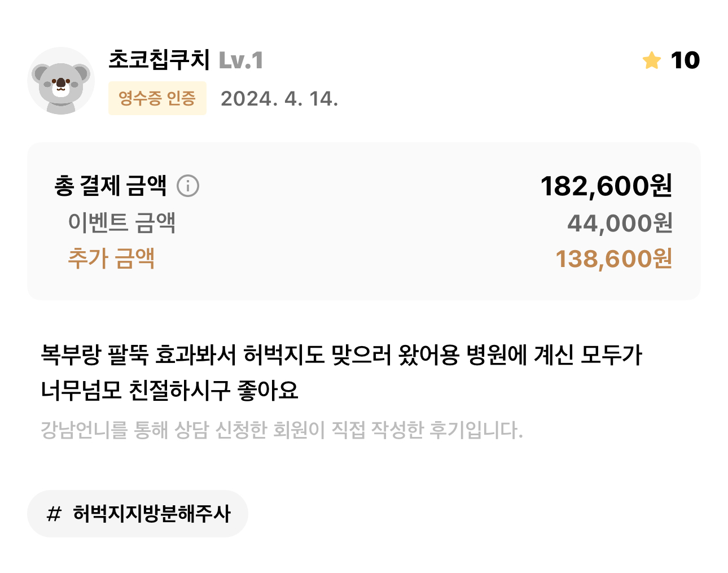Viewport: 728px width, 573px height.
Task: Click the 총 결제 금액 label
Action: coord(111,186)
